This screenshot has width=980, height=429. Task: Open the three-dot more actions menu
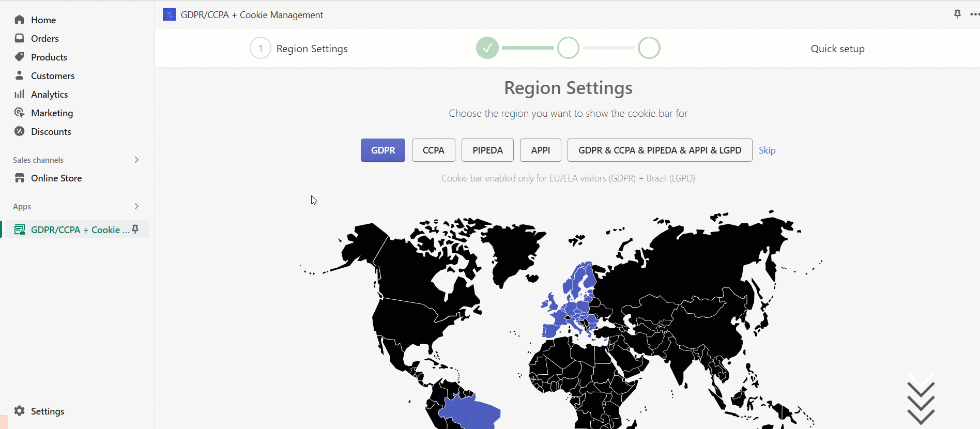point(974,14)
